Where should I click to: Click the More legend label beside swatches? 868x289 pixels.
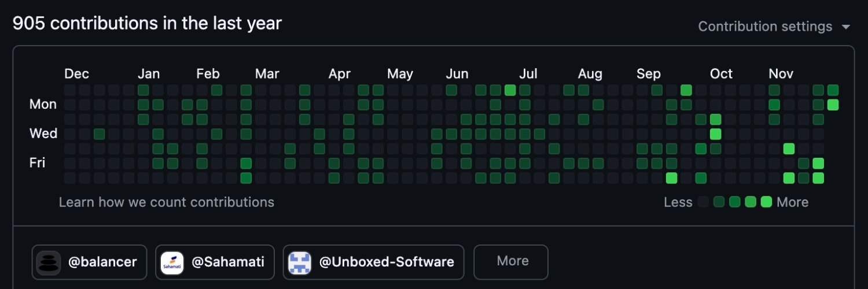click(x=792, y=202)
